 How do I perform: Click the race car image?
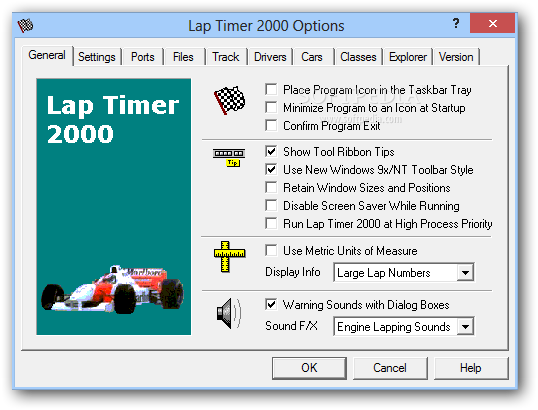click(x=112, y=289)
